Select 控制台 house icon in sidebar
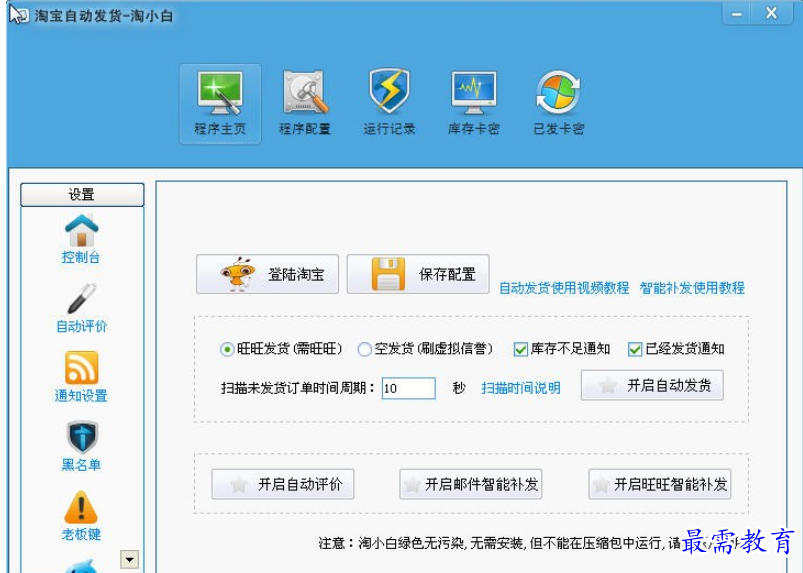This screenshot has width=803, height=573. coord(81,239)
